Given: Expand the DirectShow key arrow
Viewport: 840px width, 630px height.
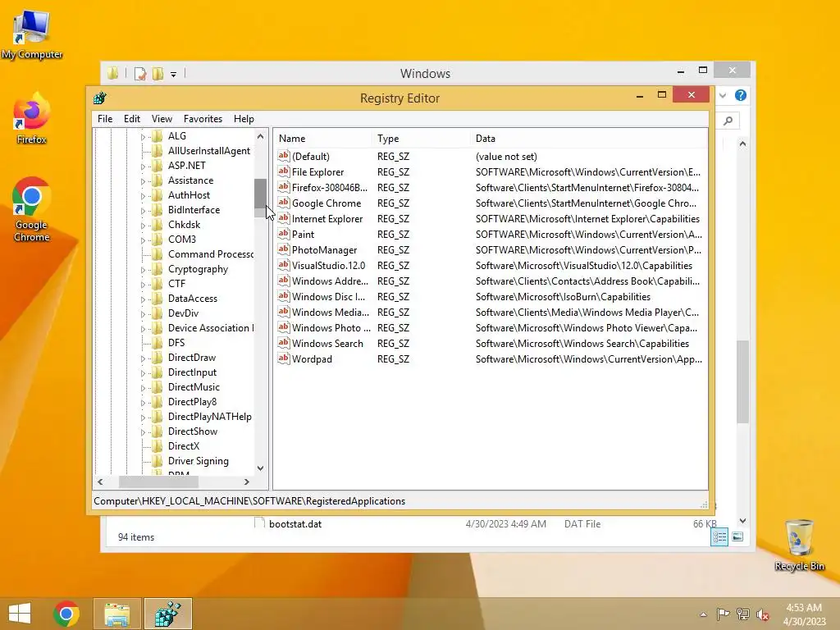Looking at the screenshot, I should pos(143,432).
